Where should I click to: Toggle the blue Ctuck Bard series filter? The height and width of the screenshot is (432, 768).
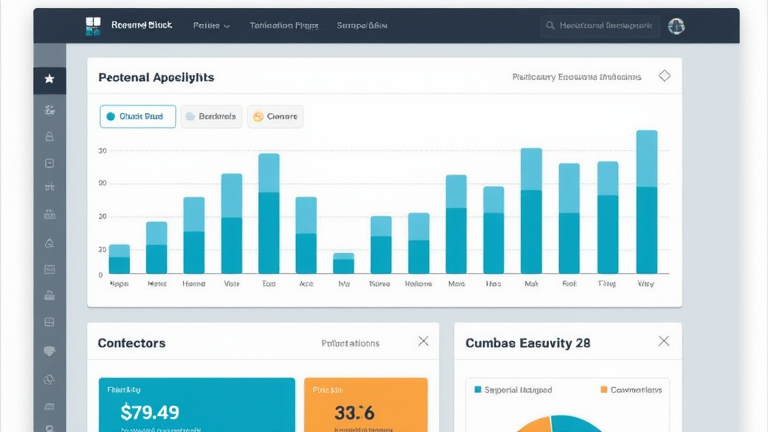click(x=138, y=117)
